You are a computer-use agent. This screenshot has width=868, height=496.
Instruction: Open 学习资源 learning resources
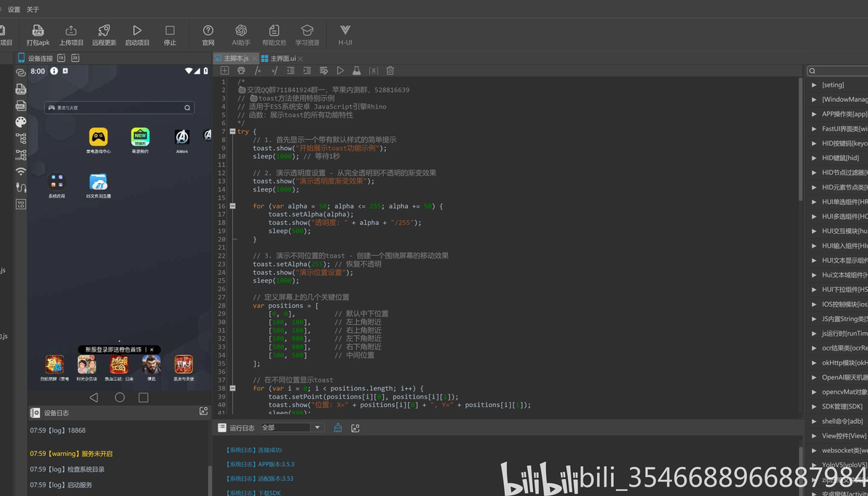click(x=307, y=35)
